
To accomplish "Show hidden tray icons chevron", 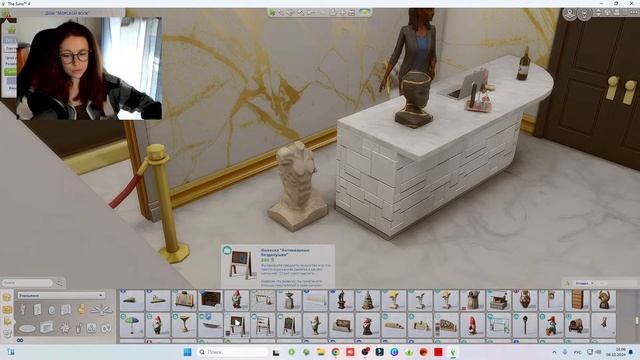I will point(554,352).
